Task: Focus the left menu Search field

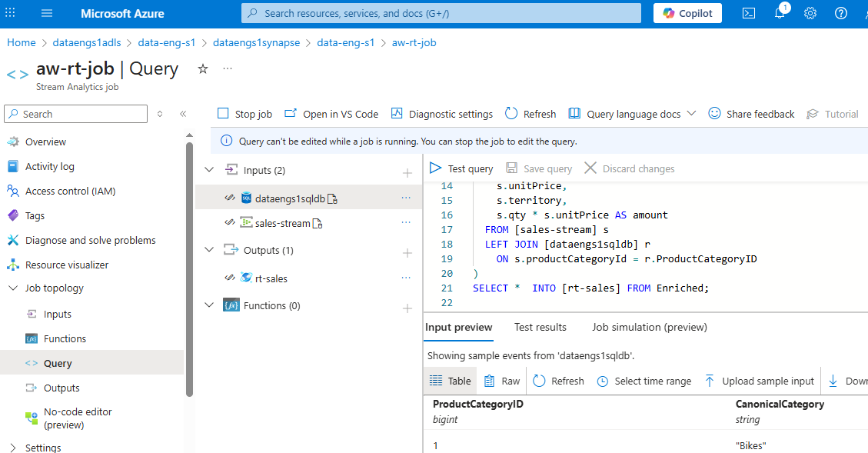Action: pos(76,114)
